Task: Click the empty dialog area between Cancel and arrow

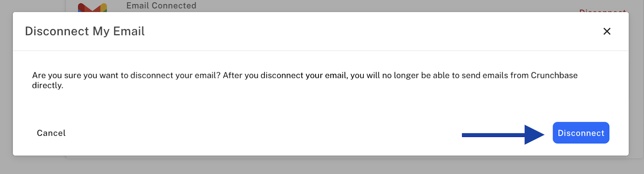Action: (262, 133)
